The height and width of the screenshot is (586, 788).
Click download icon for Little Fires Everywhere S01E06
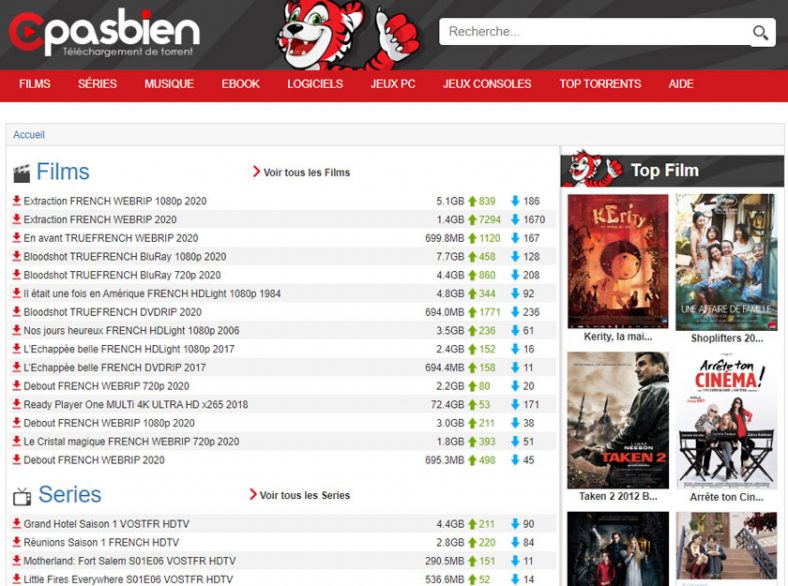(17, 579)
